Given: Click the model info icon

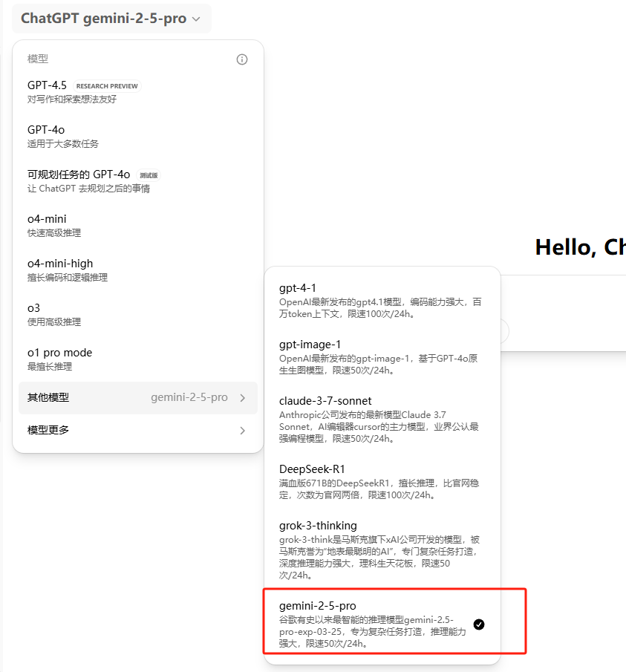Looking at the screenshot, I should 242,59.
